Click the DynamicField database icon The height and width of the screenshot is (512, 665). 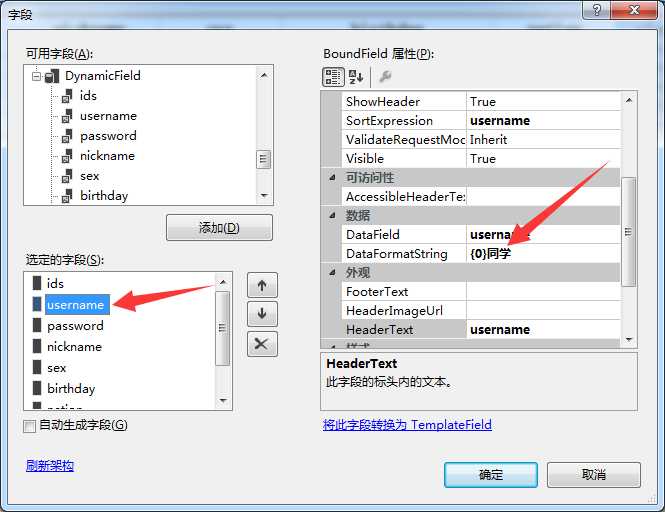click(52, 76)
